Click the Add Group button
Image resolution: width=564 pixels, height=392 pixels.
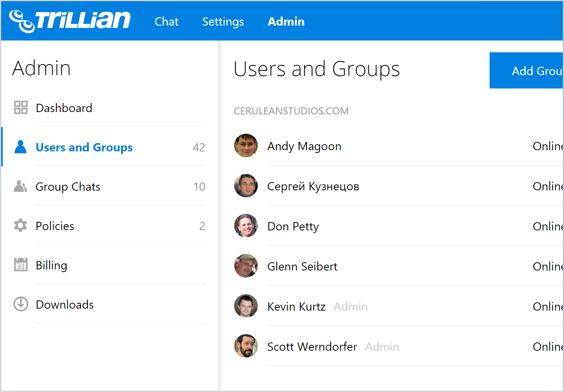(526, 71)
